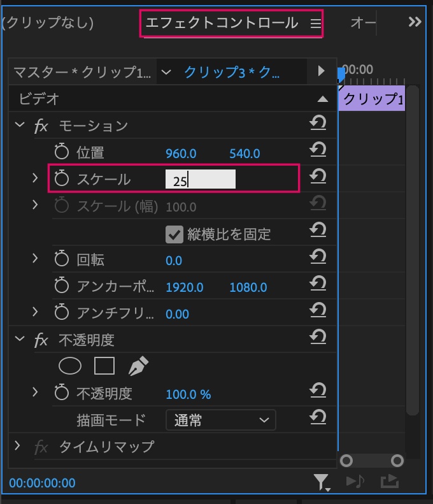Image resolution: width=433 pixels, height=504 pixels.
Task: Reset the スケール parameter
Action: tap(318, 176)
